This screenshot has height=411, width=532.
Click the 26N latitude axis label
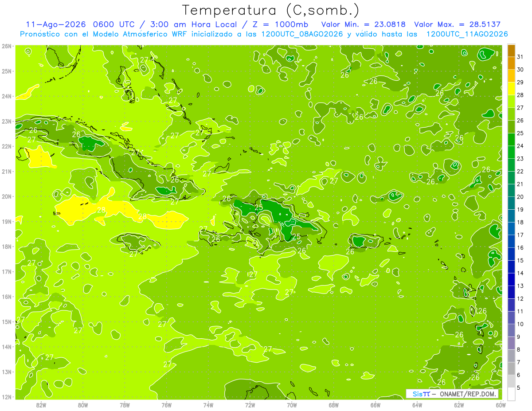7,46
